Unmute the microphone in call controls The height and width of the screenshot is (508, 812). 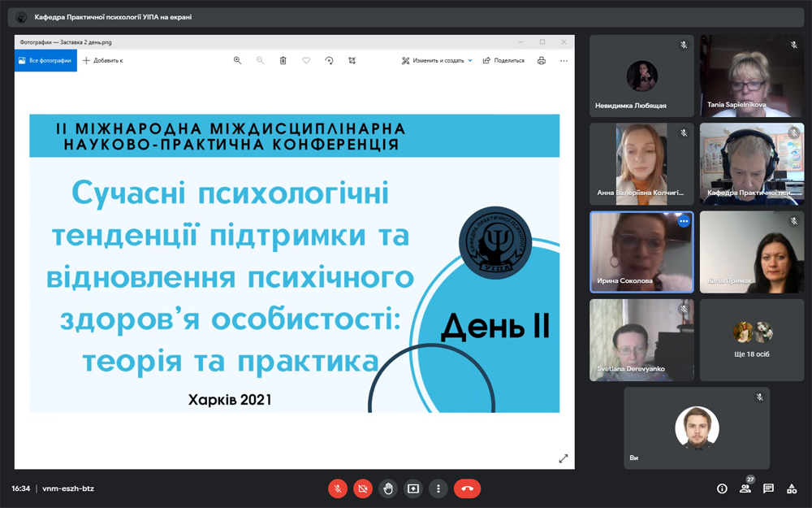point(338,488)
